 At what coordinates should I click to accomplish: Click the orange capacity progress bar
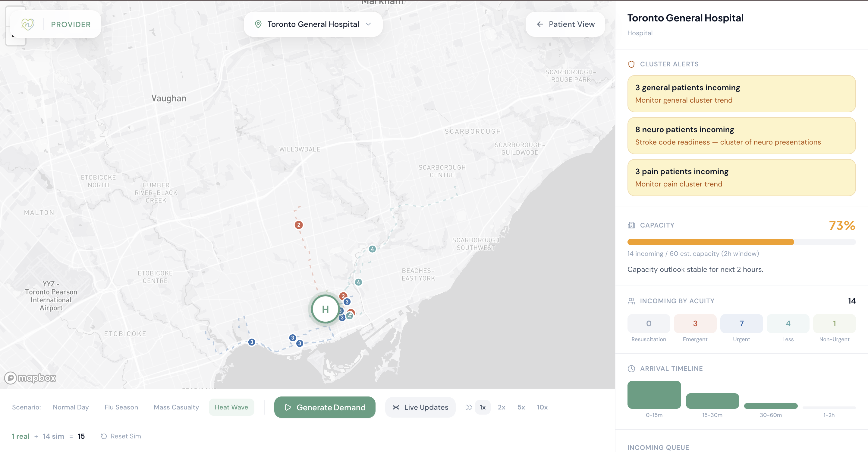pyautogui.click(x=710, y=242)
